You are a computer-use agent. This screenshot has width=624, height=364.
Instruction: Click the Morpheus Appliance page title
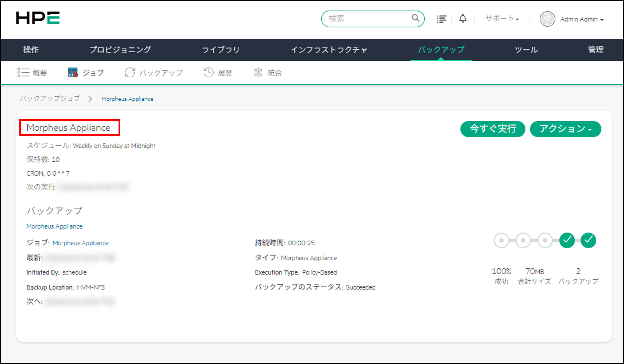[68, 128]
